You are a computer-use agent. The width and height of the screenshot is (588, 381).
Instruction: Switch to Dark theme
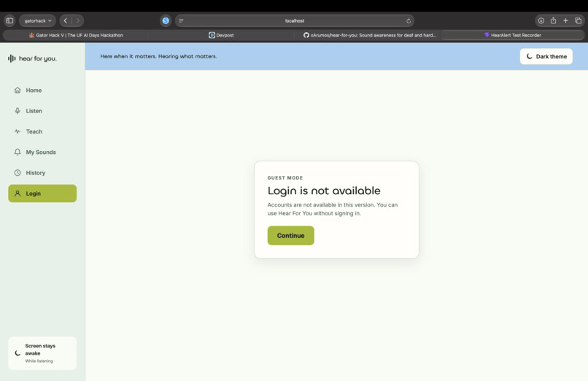(x=546, y=56)
